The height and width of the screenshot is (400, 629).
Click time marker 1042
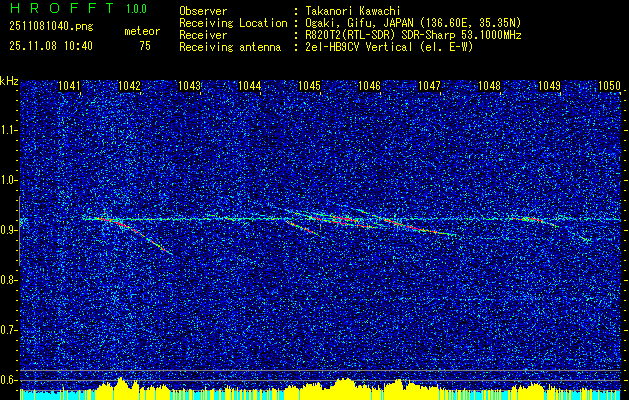[130, 86]
